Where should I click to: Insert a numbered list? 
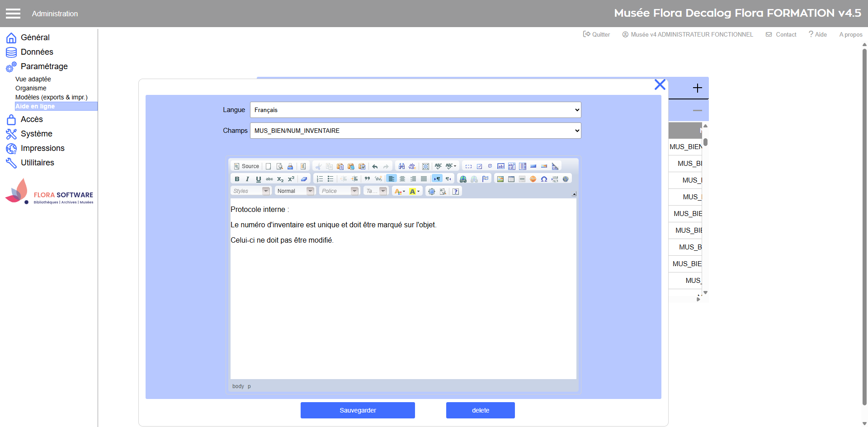[x=320, y=179]
